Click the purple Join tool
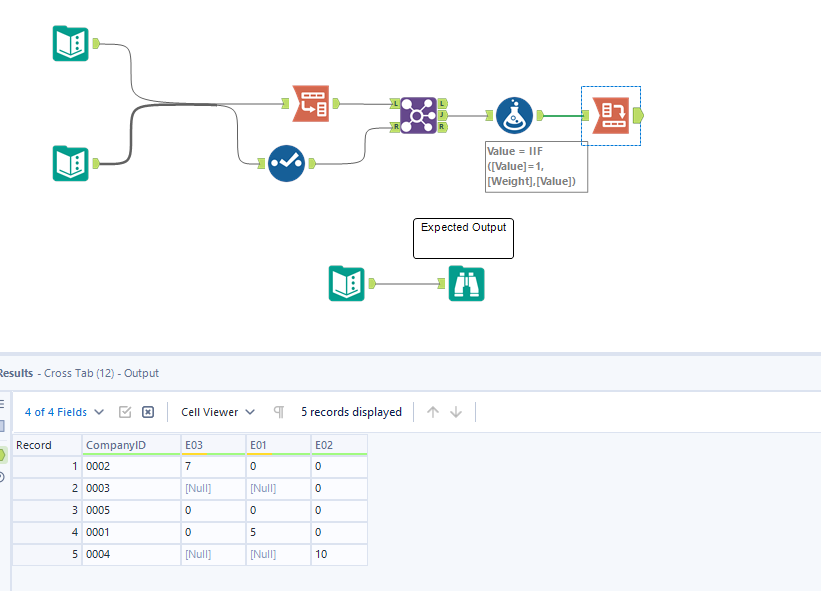Viewport: 821px width, 591px height. (x=418, y=116)
